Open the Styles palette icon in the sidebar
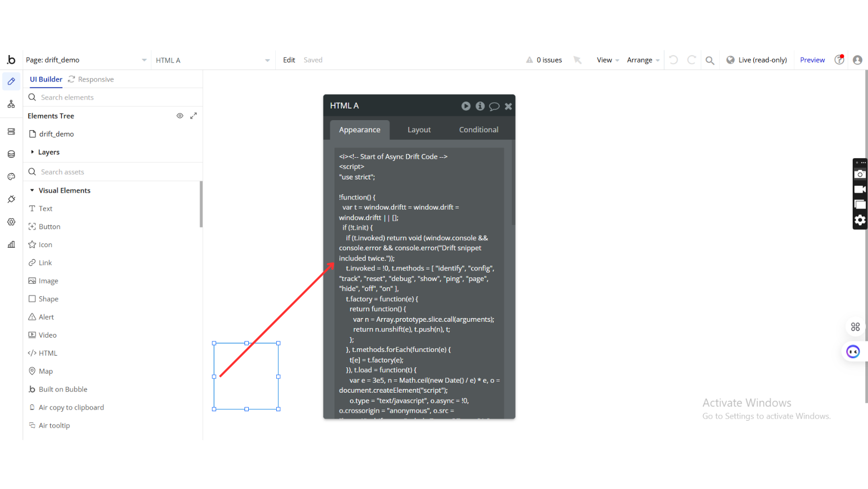868x489 pixels. click(x=11, y=177)
